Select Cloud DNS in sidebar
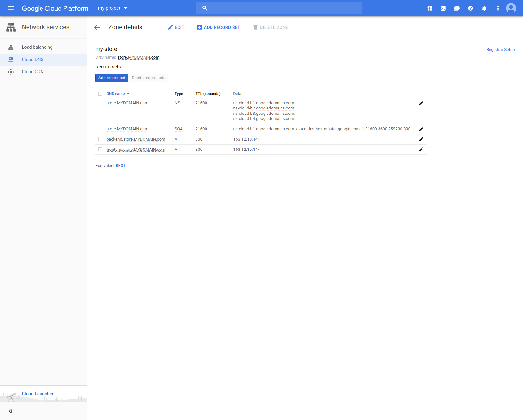The width and height of the screenshot is (523, 420). (43, 60)
